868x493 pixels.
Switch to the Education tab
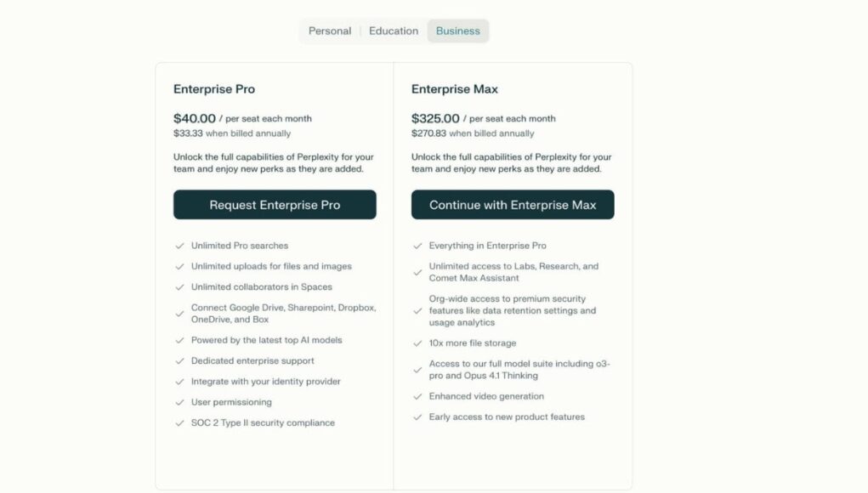tap(393, 31)
